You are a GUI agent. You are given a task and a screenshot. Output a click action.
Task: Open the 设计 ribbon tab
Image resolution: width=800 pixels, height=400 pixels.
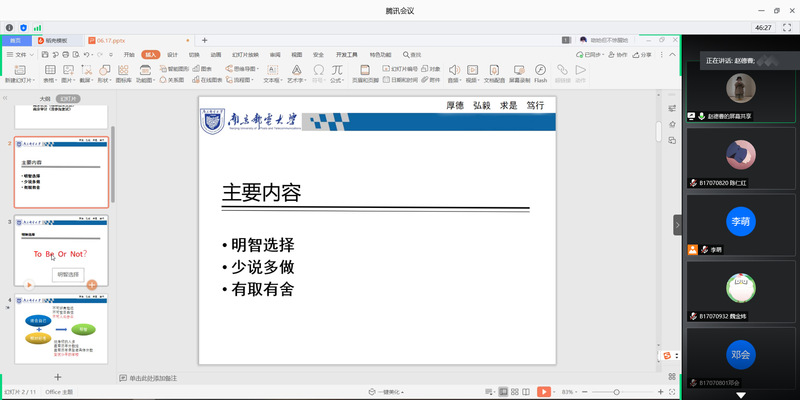click(x=173, y=54)
